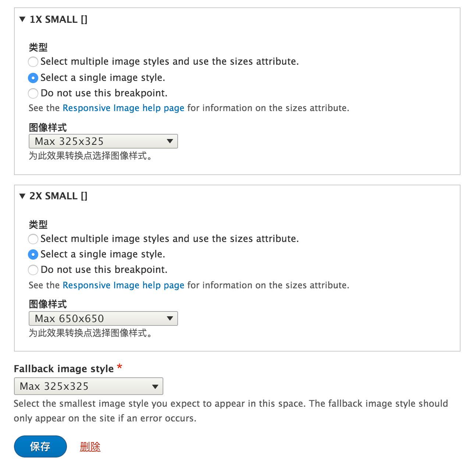Select multiple image styles radio in 1X SMALL
The height and width of the screenshot is (470, 476).
pyautogui.click(x=33, y=62)
